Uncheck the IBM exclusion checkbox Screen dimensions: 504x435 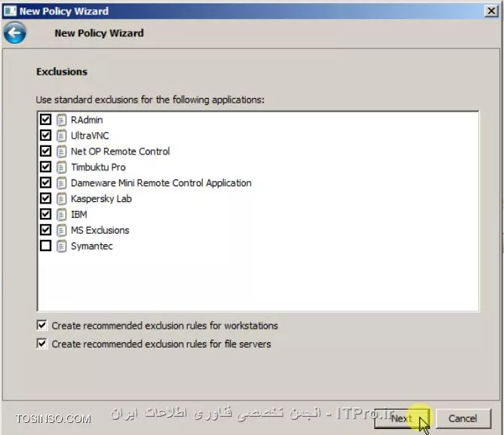pyautogui.click(x=45, y=214)
